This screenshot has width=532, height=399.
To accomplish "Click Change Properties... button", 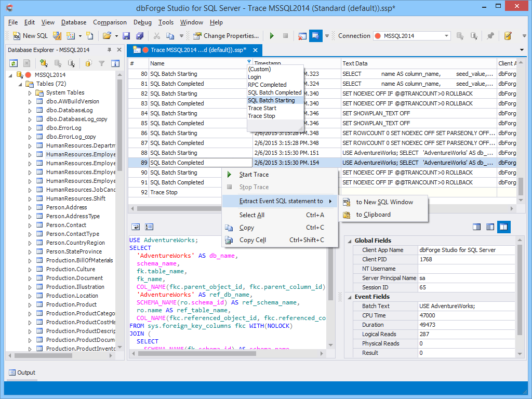I will (225, 36).
